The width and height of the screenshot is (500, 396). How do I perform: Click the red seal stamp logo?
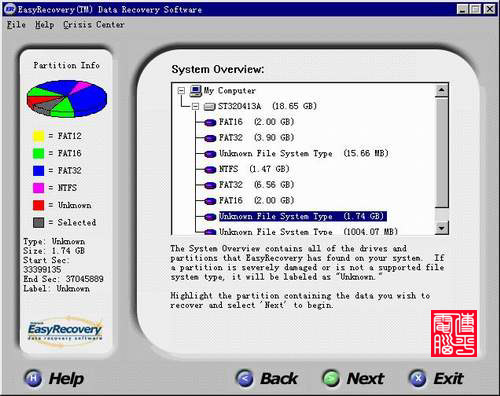tap(454, 333)
